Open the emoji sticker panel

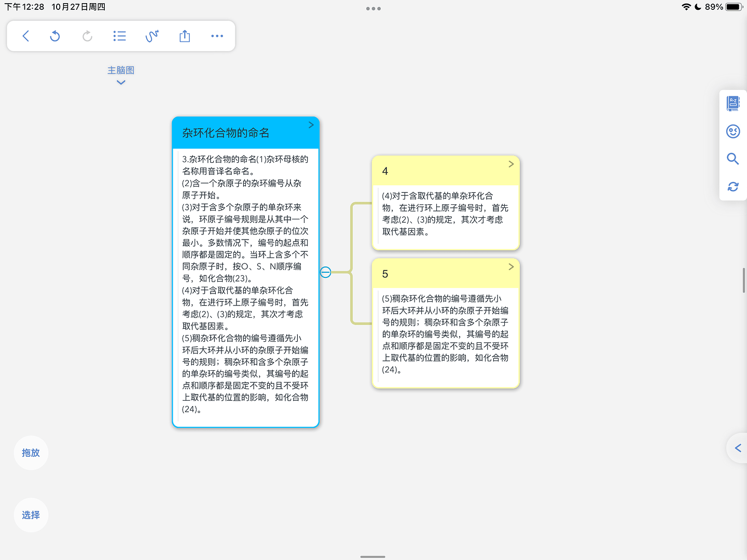click(733, 131)
